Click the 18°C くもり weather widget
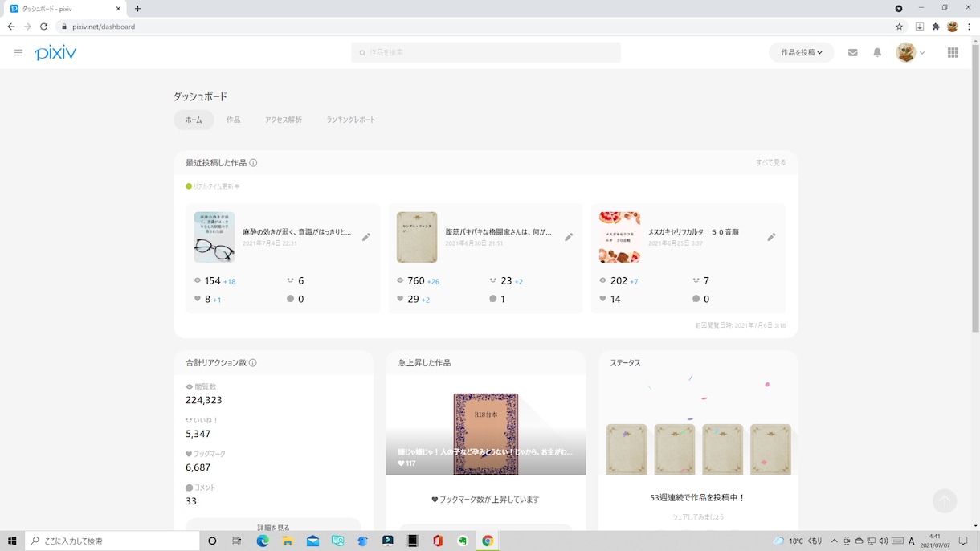This screenshot has height=551, width=980. [798, 541]
